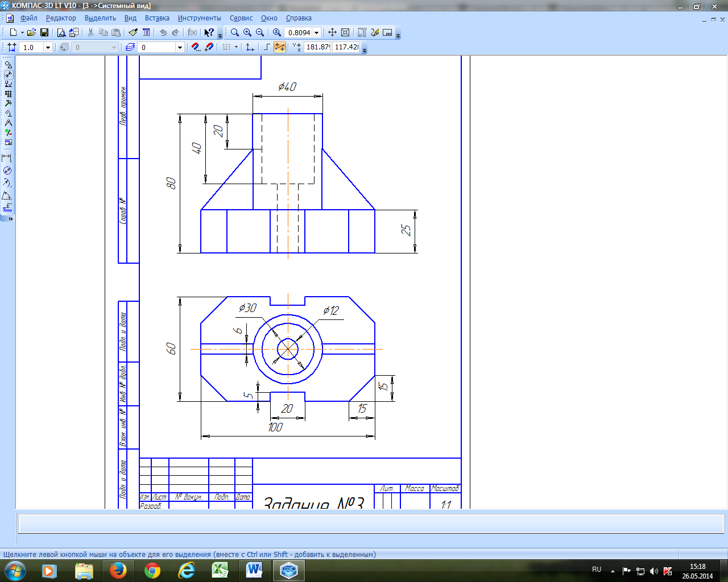
Task: Click the zoom scale value field
Action: pyautogui.click(x=299, y=32)
